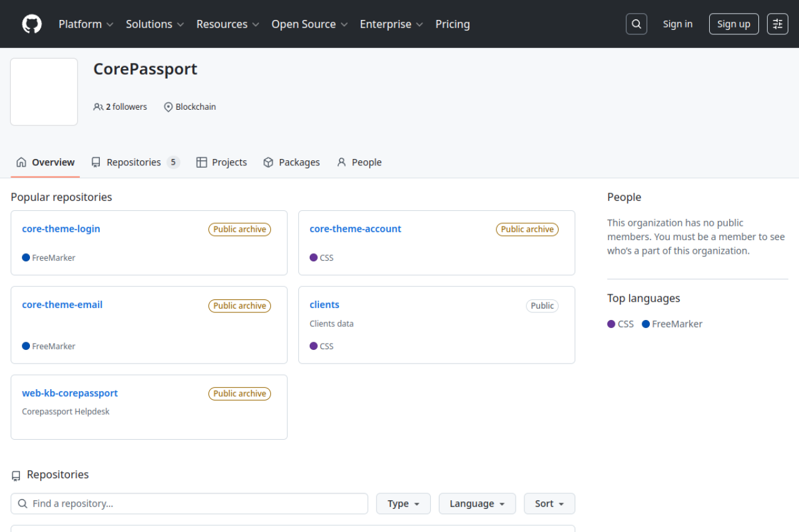Open the Language filter dropdown
The image size is (799, 532).
point(477,504)
